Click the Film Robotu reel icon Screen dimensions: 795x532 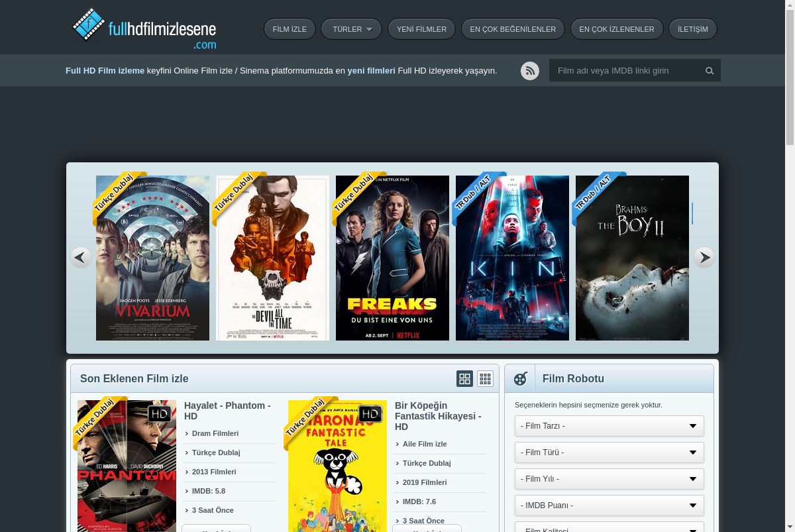521,379
